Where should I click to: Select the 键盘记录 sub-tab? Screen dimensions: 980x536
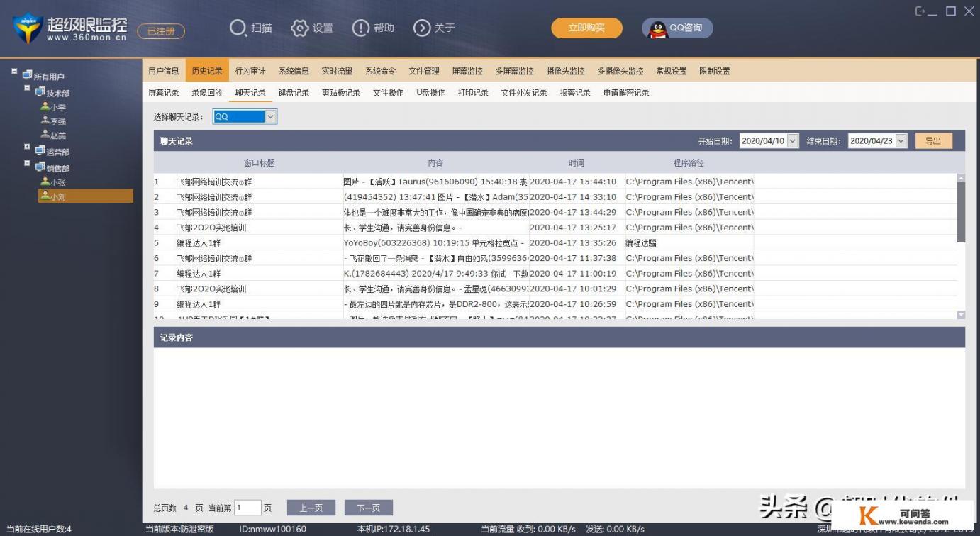coord(294,93)
